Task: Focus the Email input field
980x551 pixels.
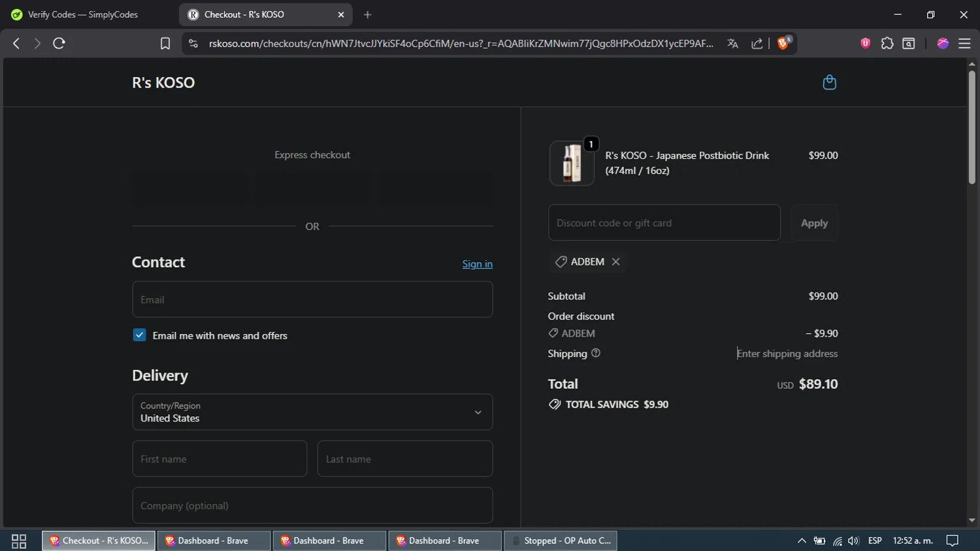Action: (312, 299)
